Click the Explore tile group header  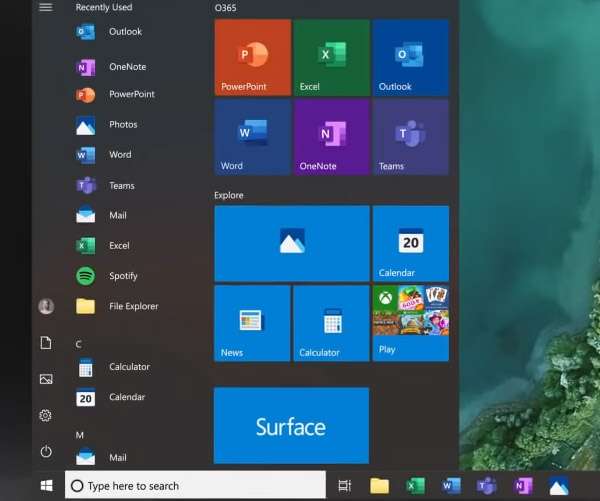229,195
